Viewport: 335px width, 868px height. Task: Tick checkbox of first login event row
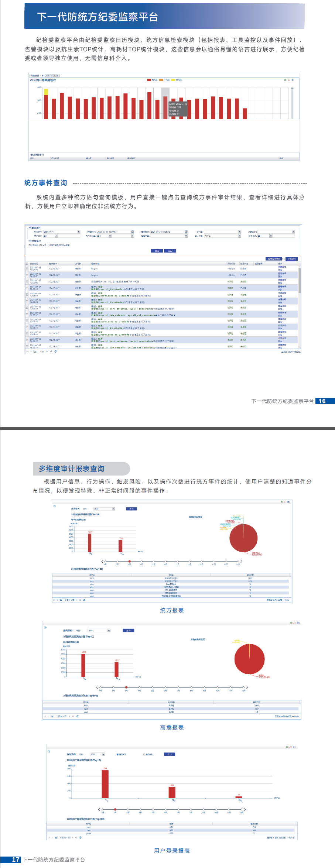coord(27,269)
